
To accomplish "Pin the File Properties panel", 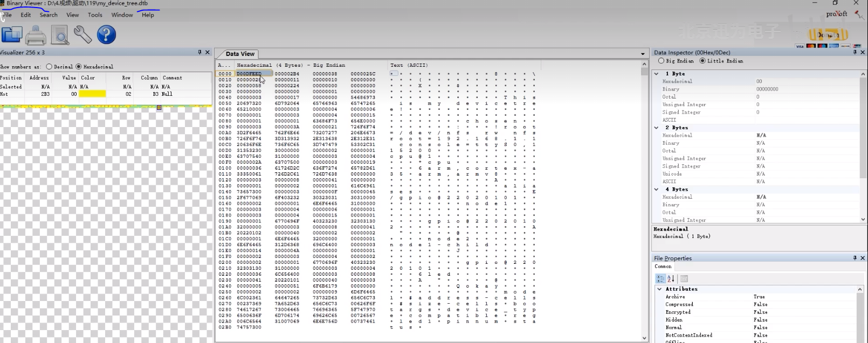I will [x=855, y=258].
